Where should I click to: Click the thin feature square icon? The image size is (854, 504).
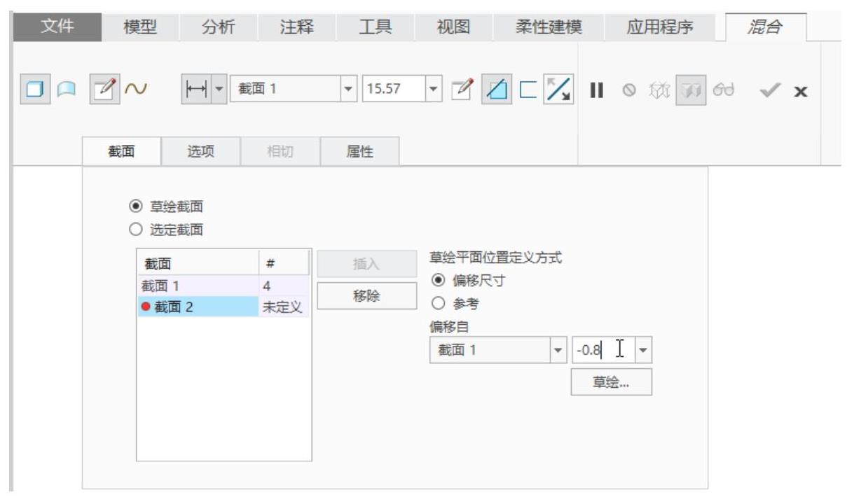pyautogui.click(x=528, y=91)
